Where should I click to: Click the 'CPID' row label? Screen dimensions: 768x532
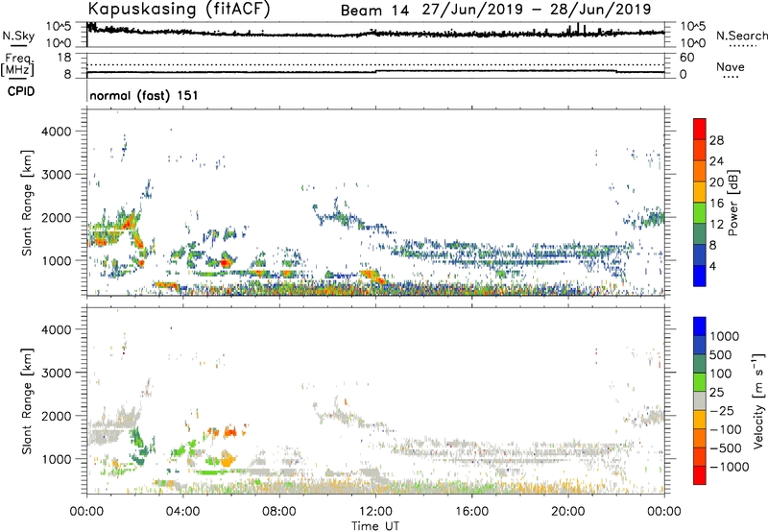click(21, 91)
